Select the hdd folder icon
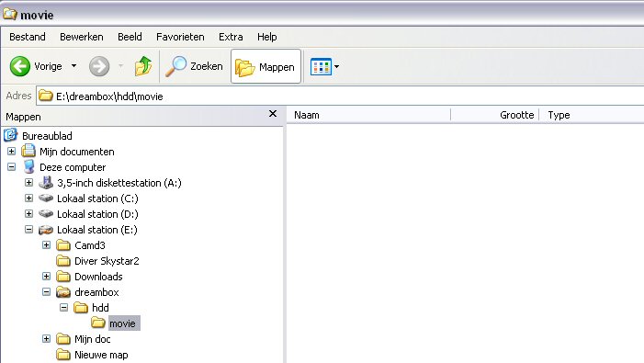The width and height of the screenshot is (644, 363). click(81, 308)
